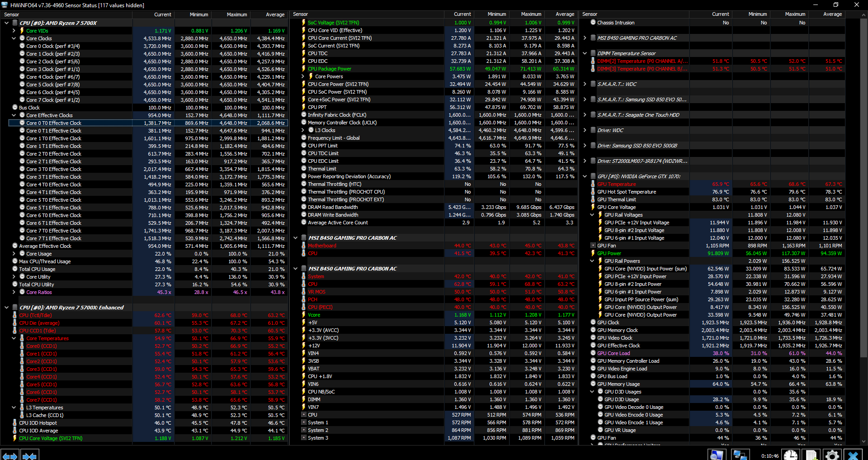
Task: Click the thermometer icon beside DIMM[2] Temperature
Action: pyautogui.click(x=593, y=61)
